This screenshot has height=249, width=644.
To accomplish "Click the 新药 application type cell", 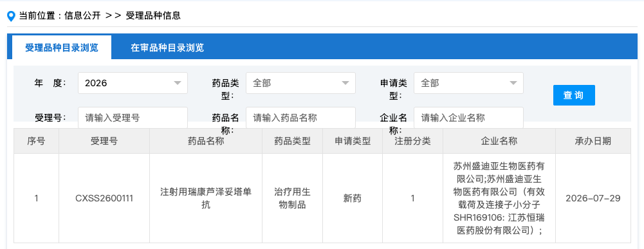I will coord(353,198).
